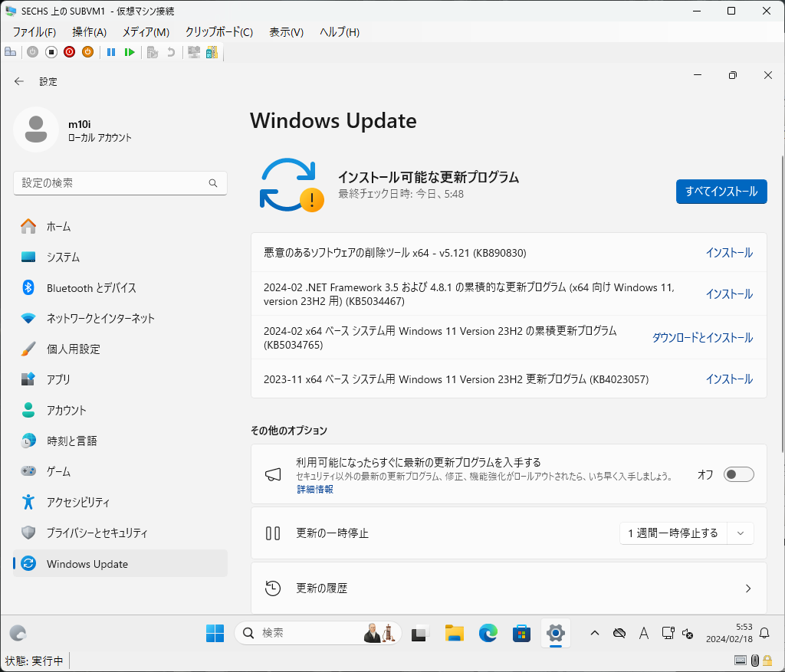Reset the VM with the green play icon
The image size is (785, 672).
coord(130,52)
